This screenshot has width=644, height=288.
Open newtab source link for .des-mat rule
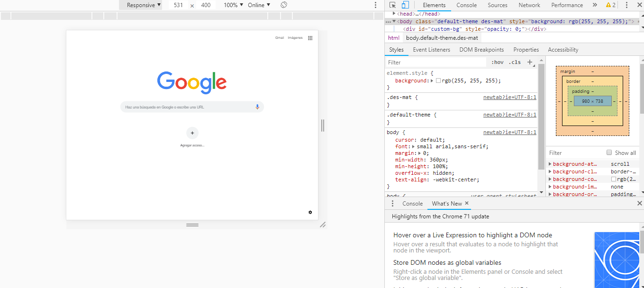pyautogui.click(x=510, y=97)
